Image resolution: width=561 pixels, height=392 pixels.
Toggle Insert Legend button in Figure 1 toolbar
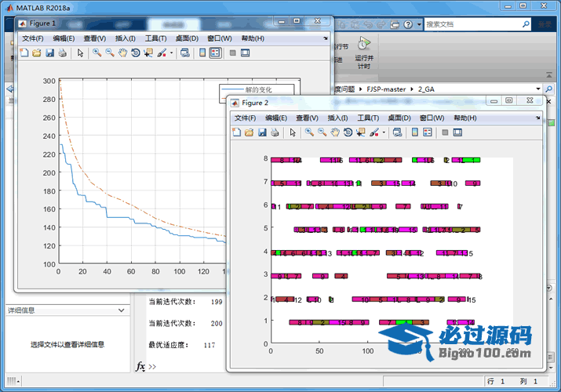[x=215, y=53]
